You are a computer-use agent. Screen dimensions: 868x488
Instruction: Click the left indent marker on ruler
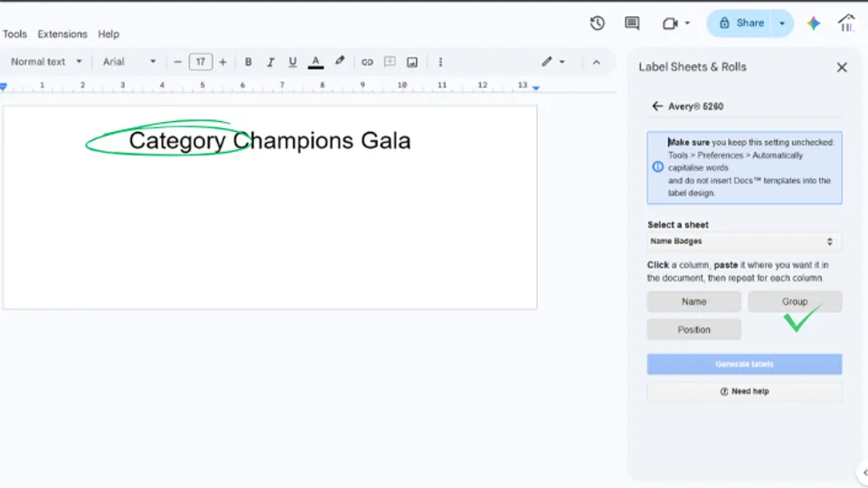[x=4, y=87]
